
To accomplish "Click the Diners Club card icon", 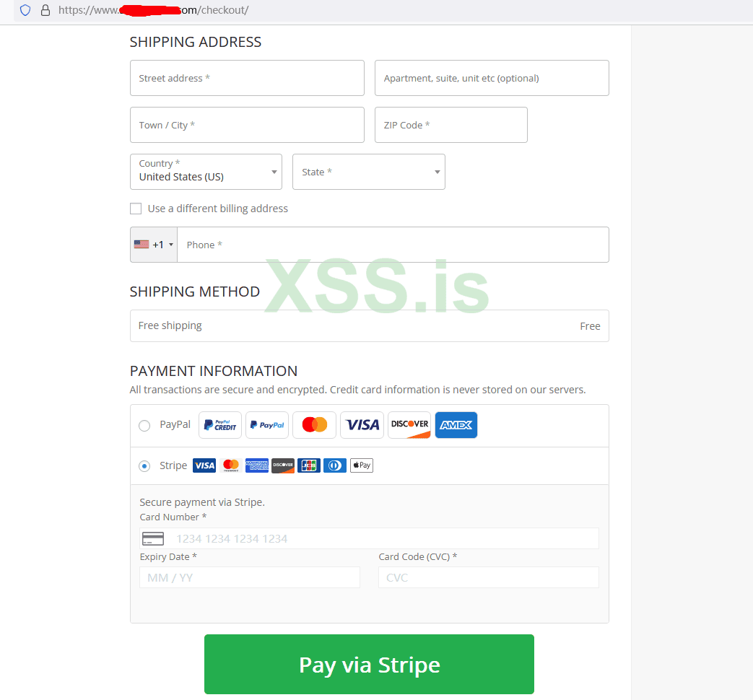I will pos(335,465).
